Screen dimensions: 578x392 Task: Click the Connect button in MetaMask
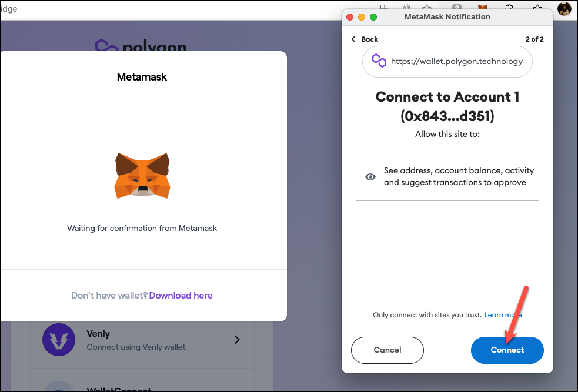point(507,350)
